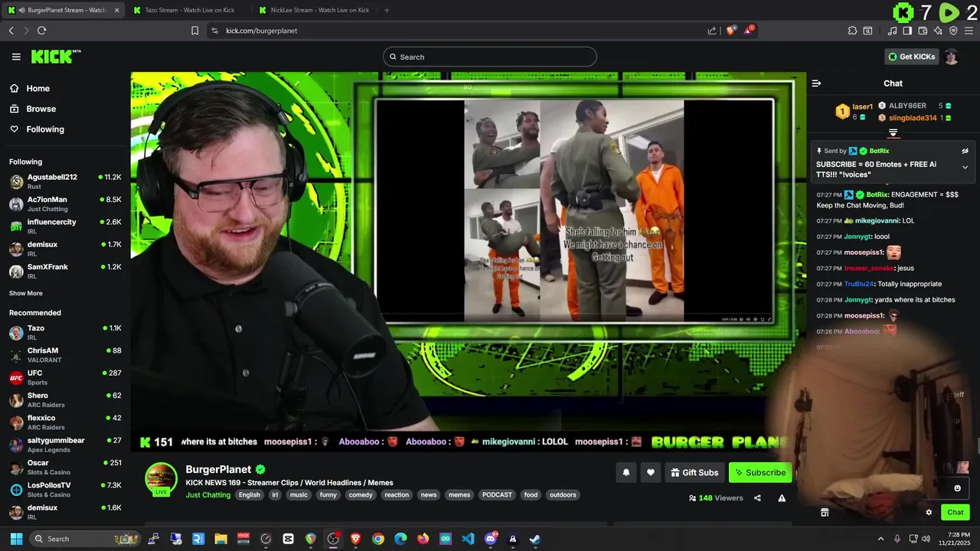Open Brave Wallet icon
980x551 pixels.
point(923,31)
